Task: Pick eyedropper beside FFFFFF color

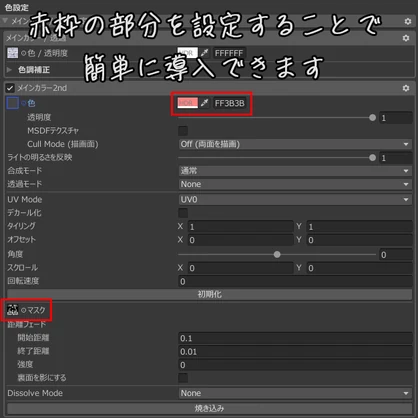Action: (205, 53)
